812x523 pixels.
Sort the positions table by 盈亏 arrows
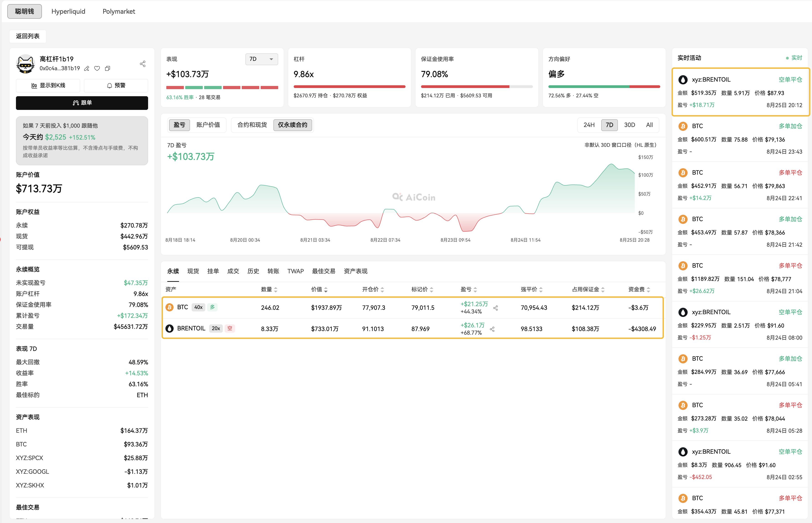pos(475,290)
